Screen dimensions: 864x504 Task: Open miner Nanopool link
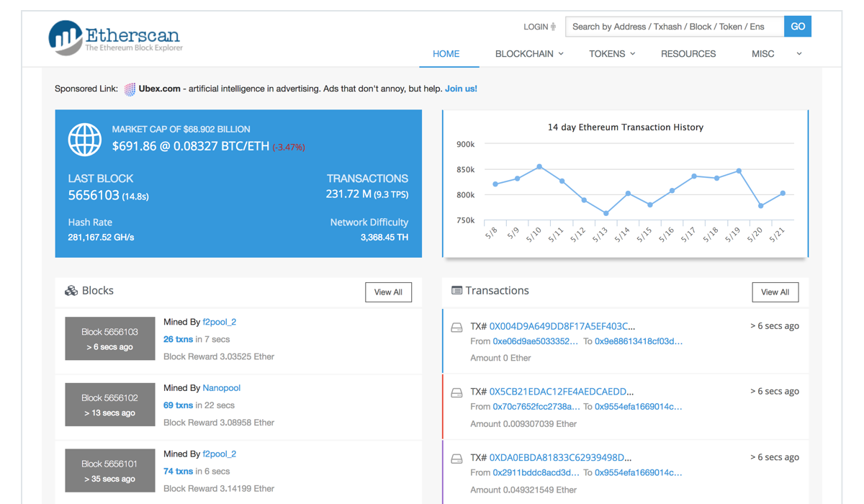click(221, 388)
